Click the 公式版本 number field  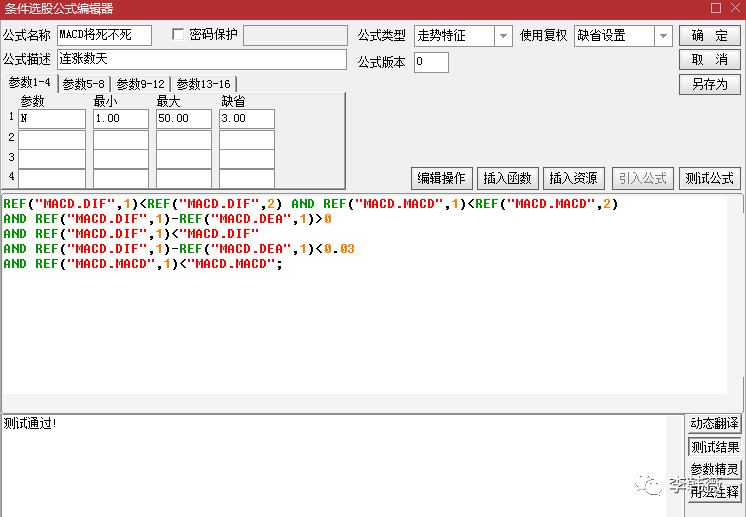(431, 62)
